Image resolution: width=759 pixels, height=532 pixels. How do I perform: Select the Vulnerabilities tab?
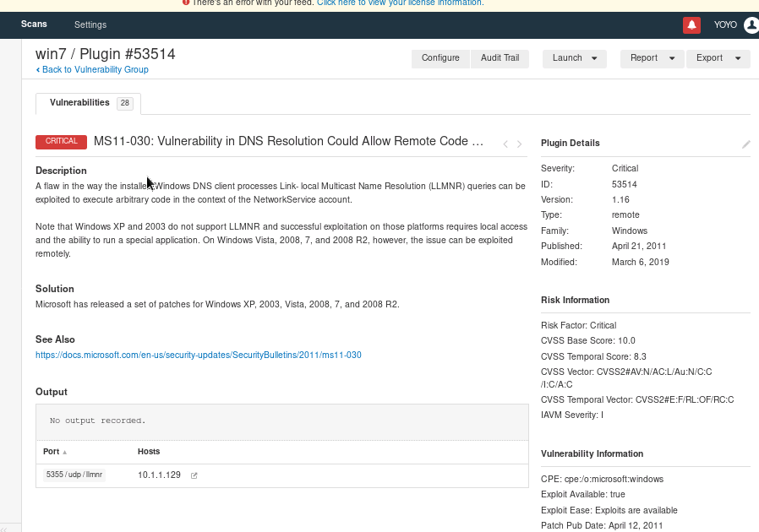pyautogui.click(x=88, y=103)
